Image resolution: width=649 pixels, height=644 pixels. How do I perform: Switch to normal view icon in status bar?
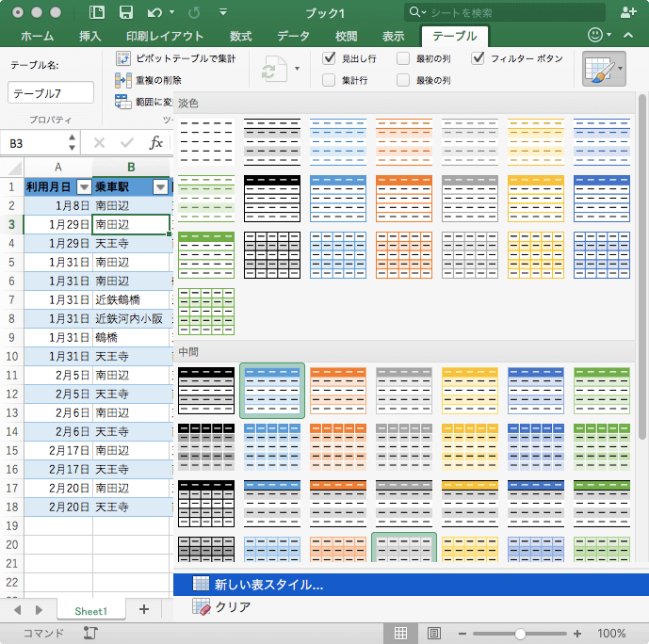[x=400, y=633]
